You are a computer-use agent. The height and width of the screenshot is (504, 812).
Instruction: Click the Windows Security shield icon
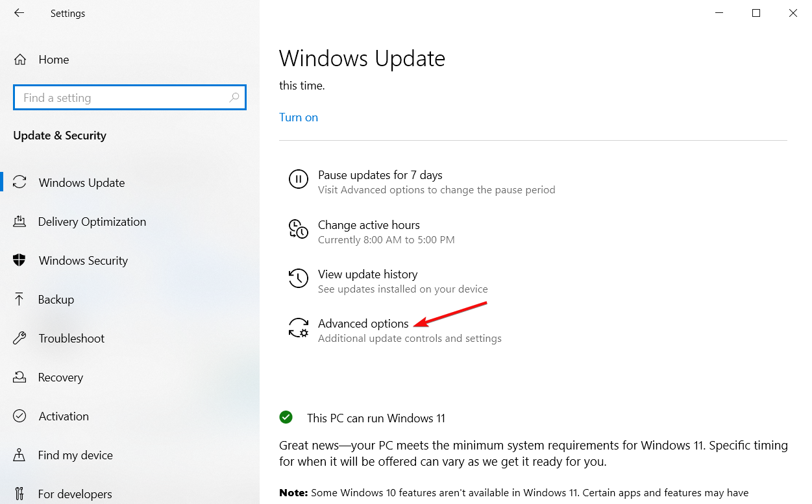19,261
